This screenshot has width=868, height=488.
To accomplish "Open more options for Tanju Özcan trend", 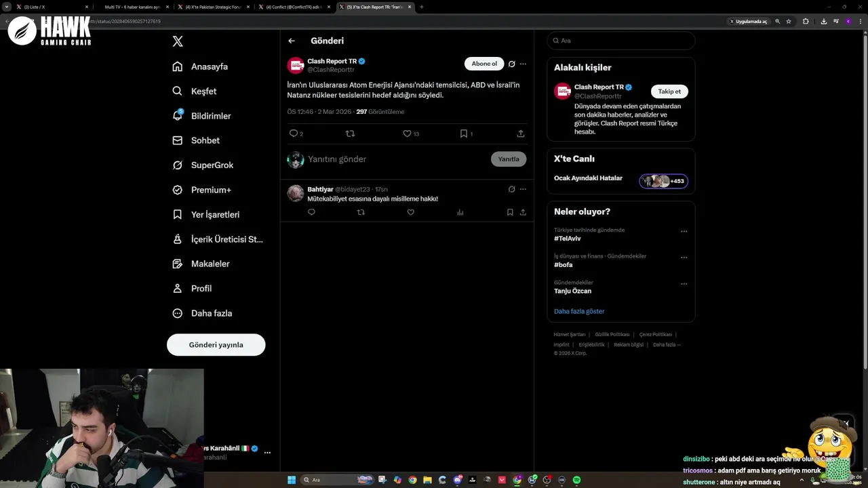I will point(684,284).
